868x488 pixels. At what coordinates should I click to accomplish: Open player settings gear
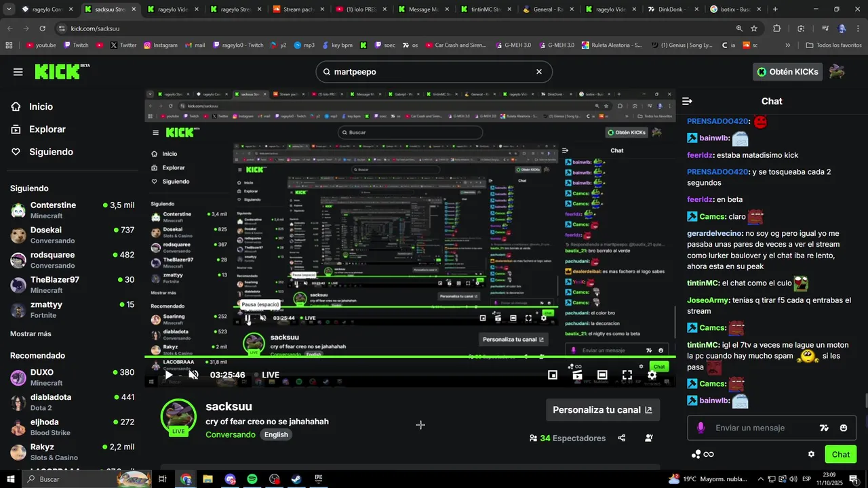pos(652,375)
